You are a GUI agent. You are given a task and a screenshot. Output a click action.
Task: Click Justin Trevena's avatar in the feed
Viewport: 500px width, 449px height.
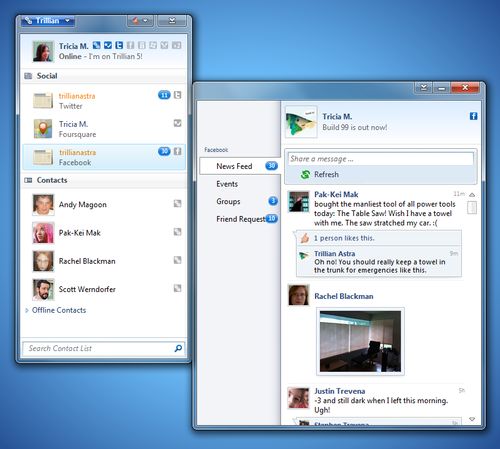[x=298, y=398]
